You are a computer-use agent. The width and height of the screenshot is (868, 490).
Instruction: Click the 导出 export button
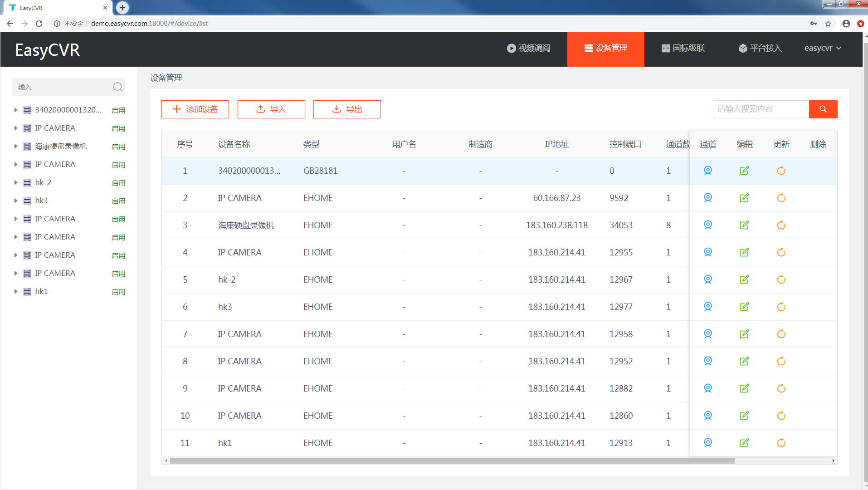point(347,109)
